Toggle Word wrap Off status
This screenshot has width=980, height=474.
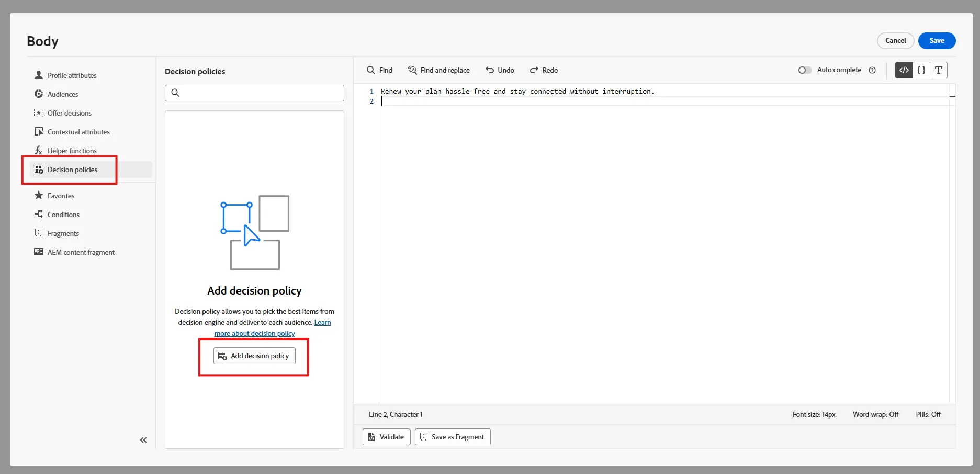click(875, 414)
